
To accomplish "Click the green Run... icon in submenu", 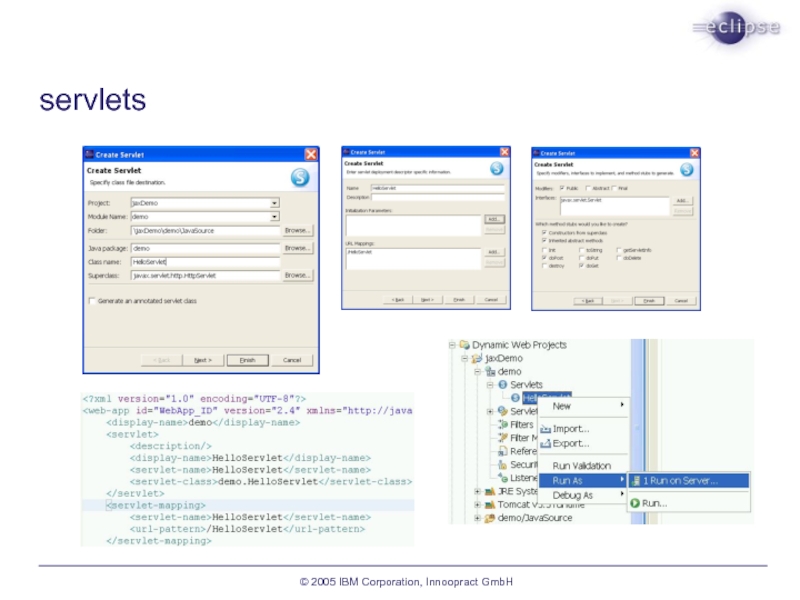I will [x=635, y=503].
